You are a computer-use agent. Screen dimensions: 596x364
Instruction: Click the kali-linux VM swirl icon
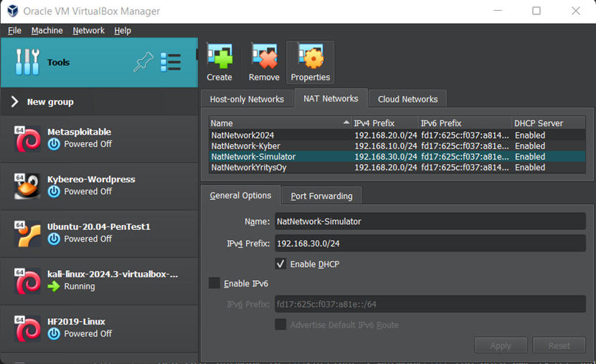coord(27,281)
